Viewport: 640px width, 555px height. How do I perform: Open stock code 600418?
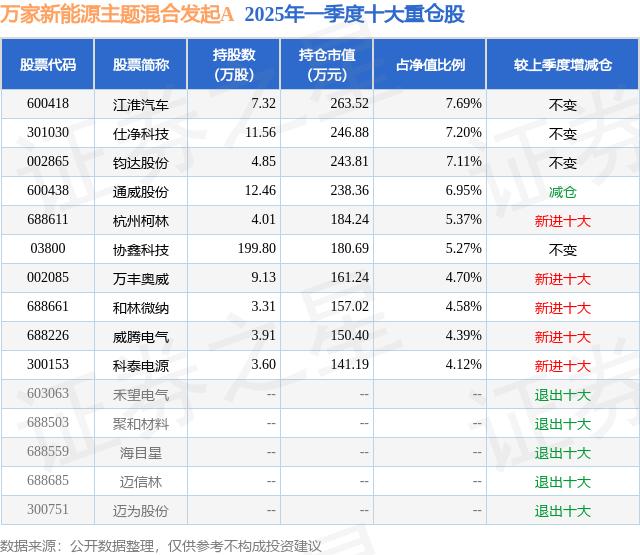pos(48,104)
